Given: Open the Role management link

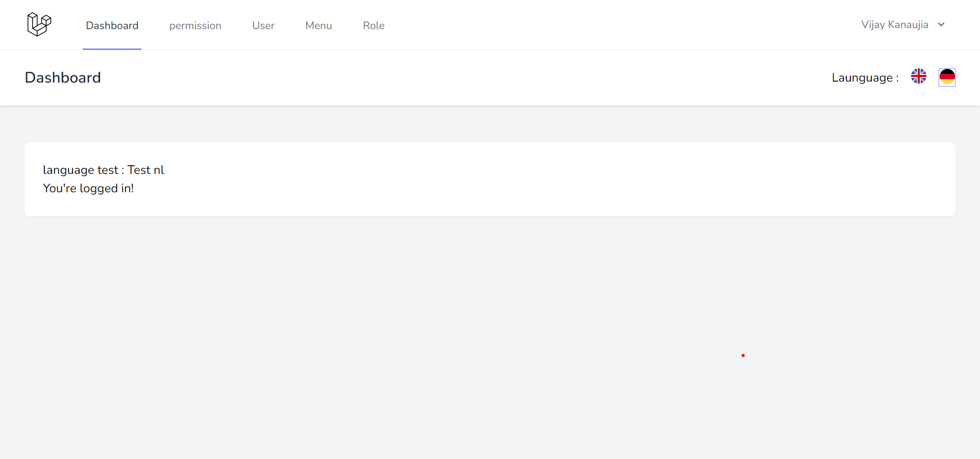Looking at the screenshot, I should click(374, 25).
